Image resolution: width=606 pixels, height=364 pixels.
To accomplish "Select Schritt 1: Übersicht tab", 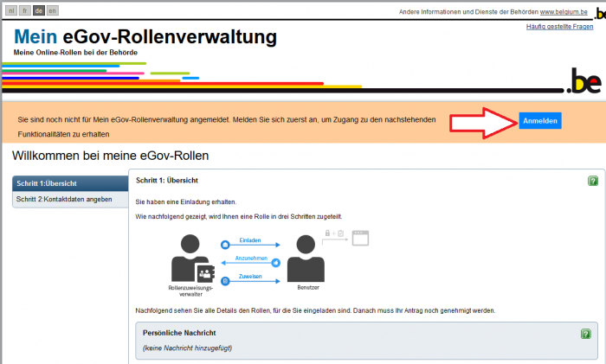I will (x=70, y=183).
